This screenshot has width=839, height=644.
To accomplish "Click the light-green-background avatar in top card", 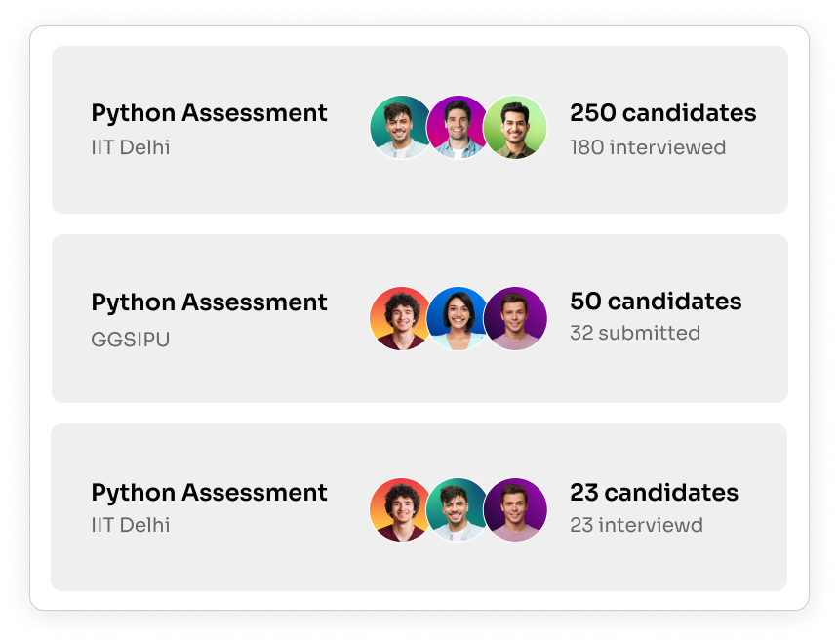I will 515,128.
